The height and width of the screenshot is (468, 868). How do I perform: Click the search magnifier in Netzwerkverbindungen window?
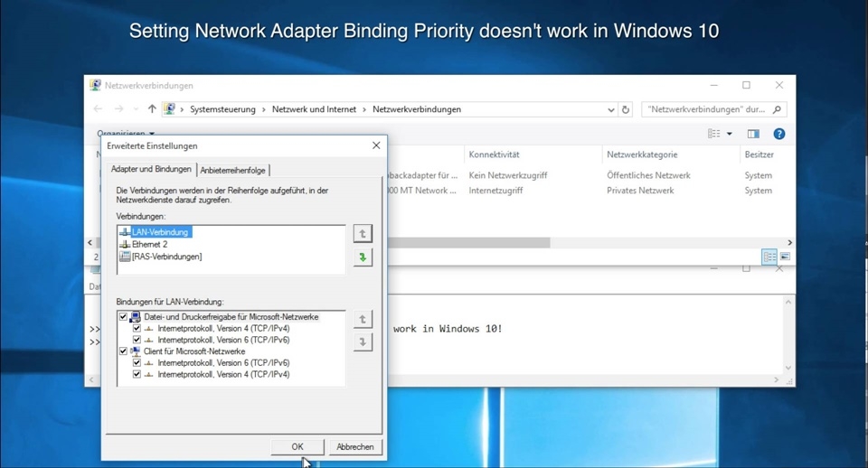pos(777,109)
